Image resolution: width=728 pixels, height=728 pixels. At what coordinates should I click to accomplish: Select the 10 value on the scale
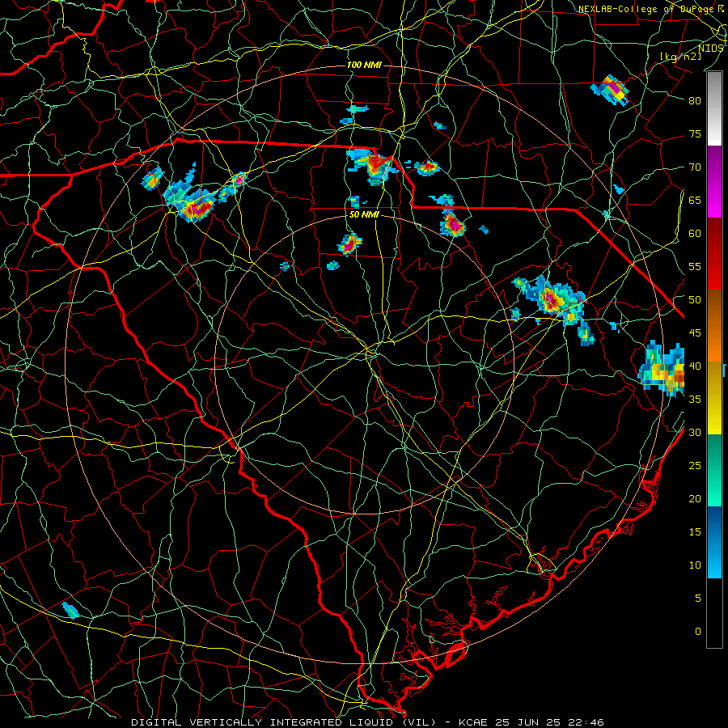click(x=695, y=565)
